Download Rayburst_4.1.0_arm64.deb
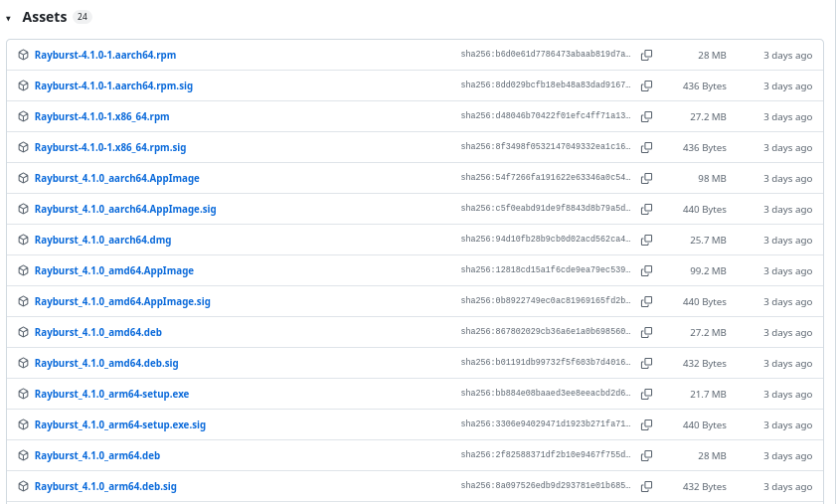This screenshot has height=504, width=837. (x=97, y=455)
